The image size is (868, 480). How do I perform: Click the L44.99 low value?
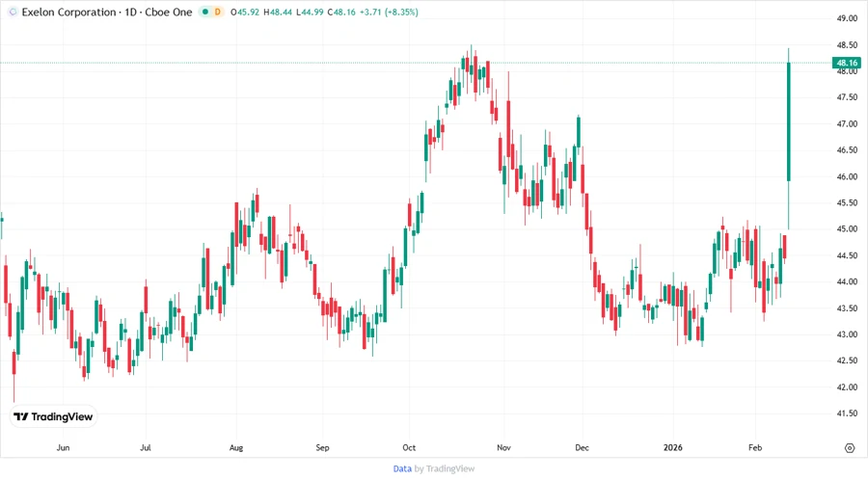pyautogui.click(x=310, y=13)
